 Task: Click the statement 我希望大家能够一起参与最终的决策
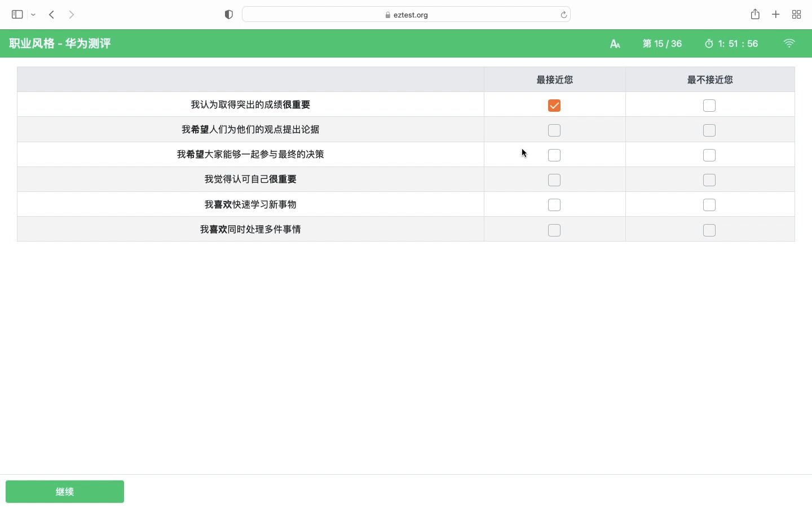(x=250, y=154)
